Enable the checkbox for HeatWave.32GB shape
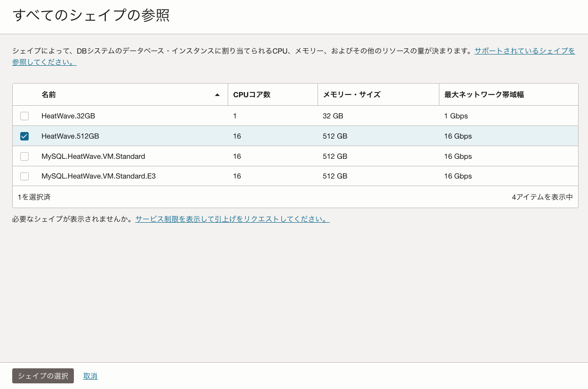 coord(24,116)
